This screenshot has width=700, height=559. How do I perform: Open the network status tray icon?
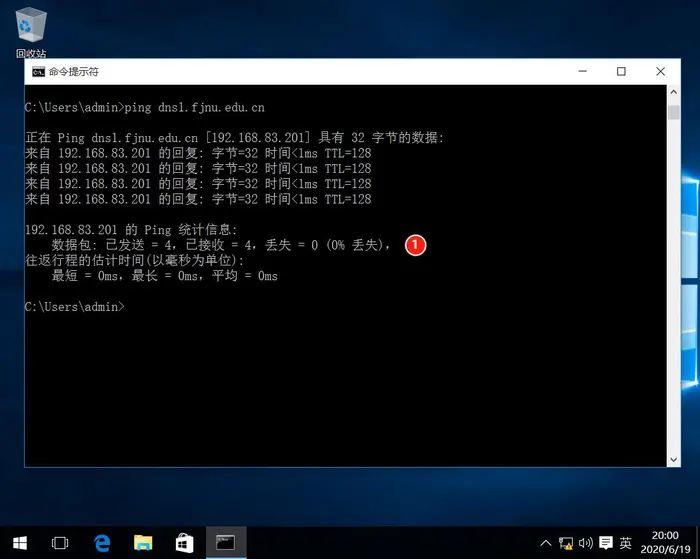pyautogui.click(x=566, y=543)
